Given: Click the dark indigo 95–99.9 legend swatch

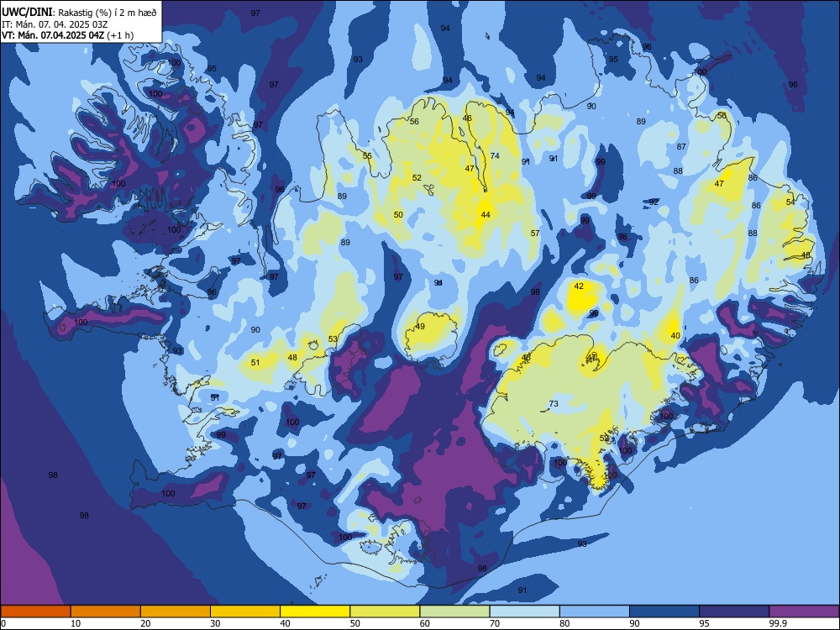Looking at the screenshot, I should coord(734,612).
